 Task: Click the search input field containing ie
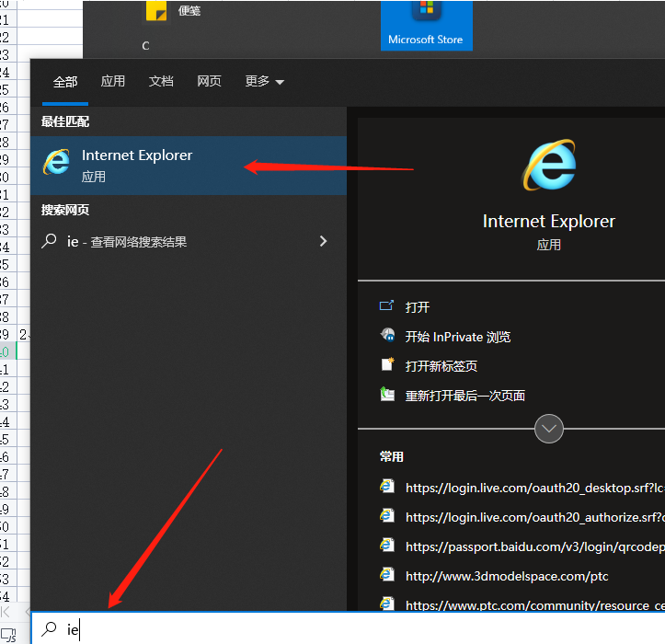349,628
